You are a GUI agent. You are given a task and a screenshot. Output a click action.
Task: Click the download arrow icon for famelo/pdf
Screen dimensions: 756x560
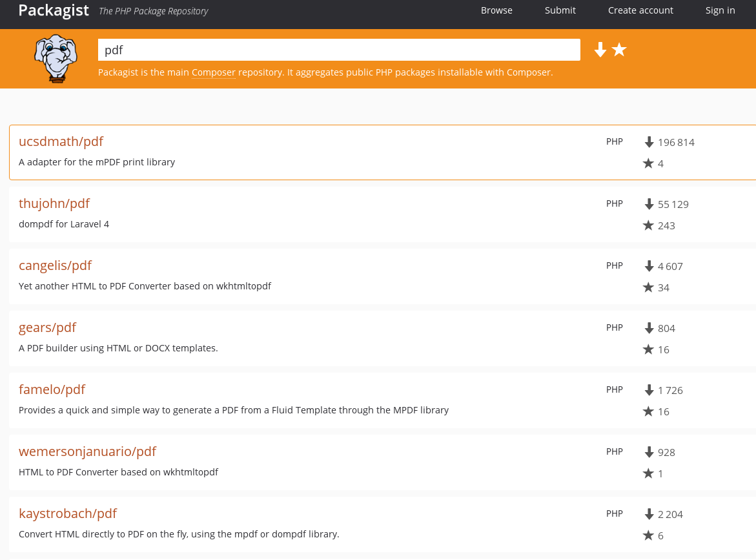[649, 390]
